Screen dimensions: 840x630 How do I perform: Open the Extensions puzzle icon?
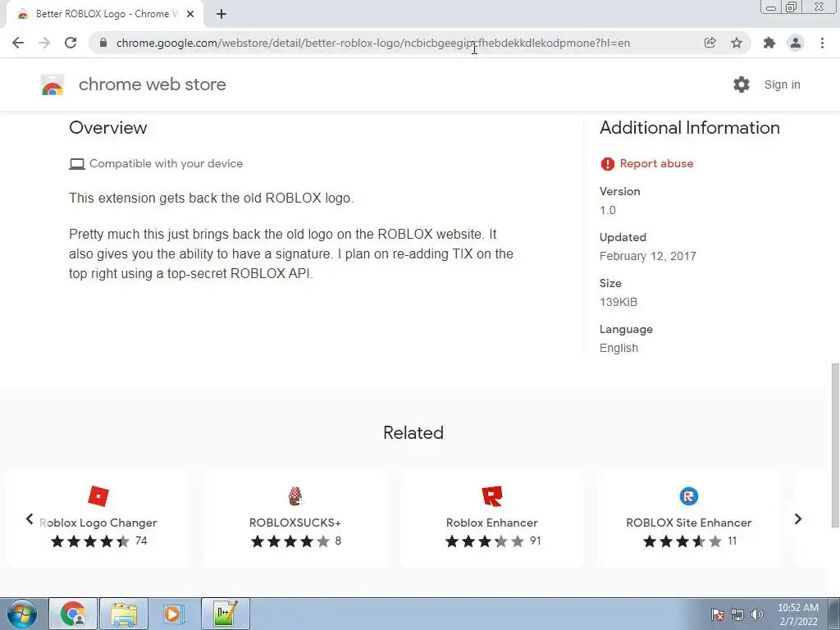tap(769, 43)
